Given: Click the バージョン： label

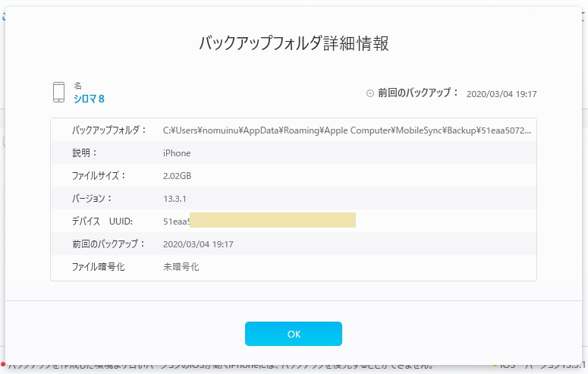Looking at the screenshot, I should pos(92,199).
